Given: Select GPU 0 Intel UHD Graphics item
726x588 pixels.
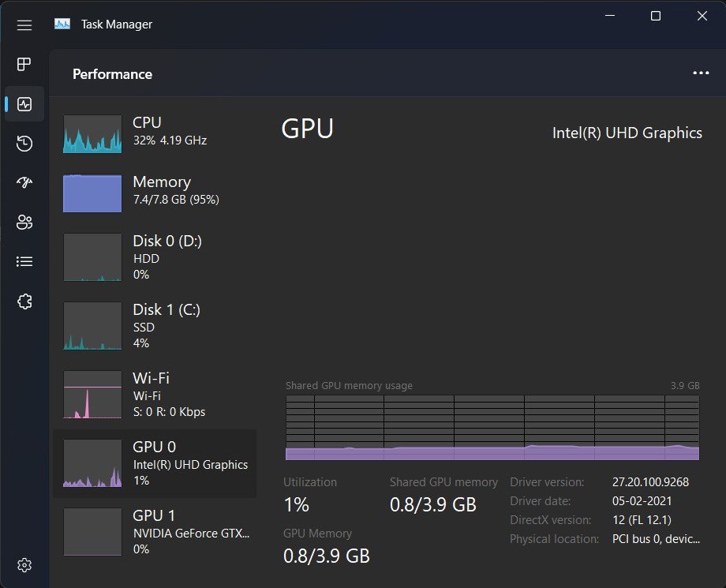Looking at the screenshot, I should coord(155,463).
